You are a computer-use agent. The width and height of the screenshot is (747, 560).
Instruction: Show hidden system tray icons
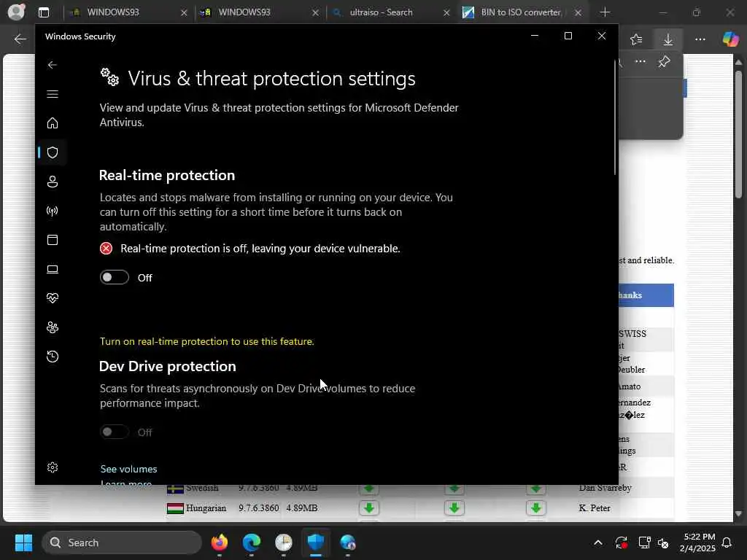[x=598, y=542]
